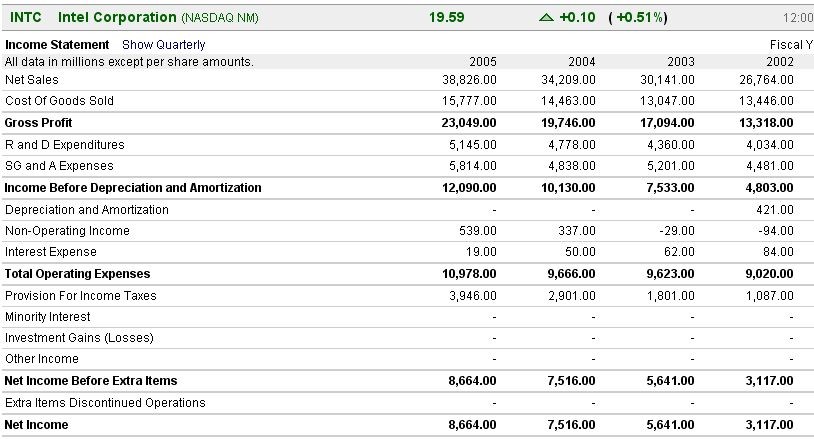This screenshot has width=814, height=439.
Task: Click the 2005 column header
Action: (483, 62)
